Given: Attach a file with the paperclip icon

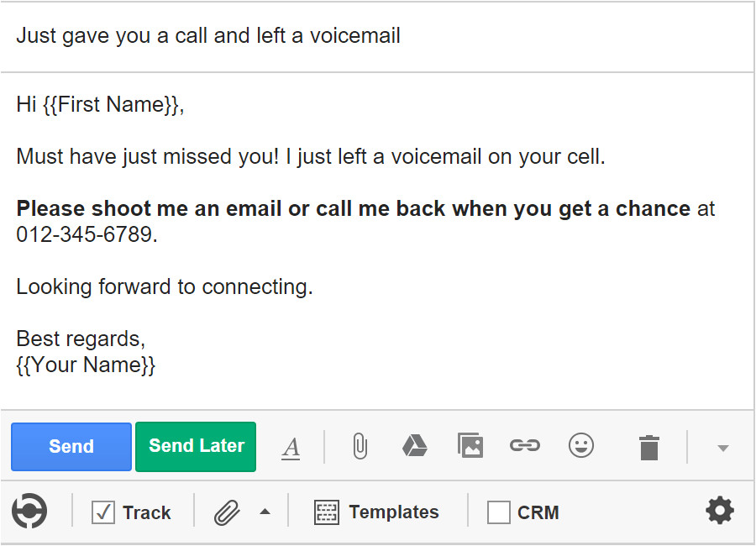Looking at the screenshot, I should click(x=360, y=446).
